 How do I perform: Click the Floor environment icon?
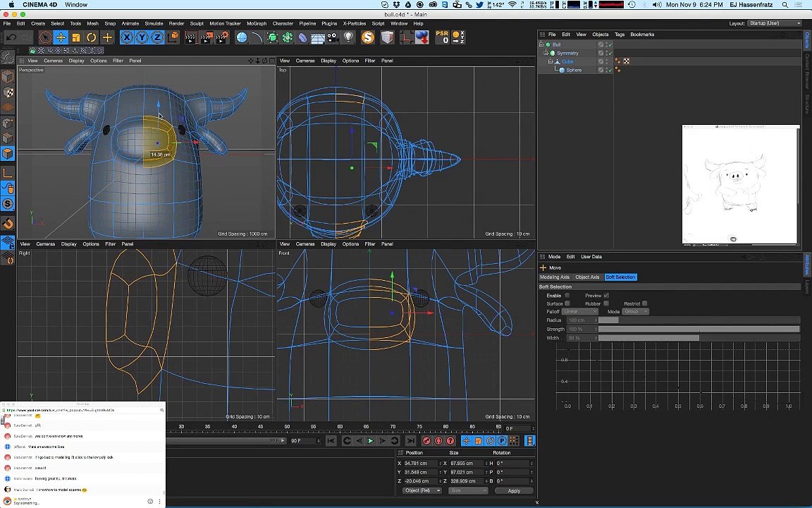(x=318, y=37)
